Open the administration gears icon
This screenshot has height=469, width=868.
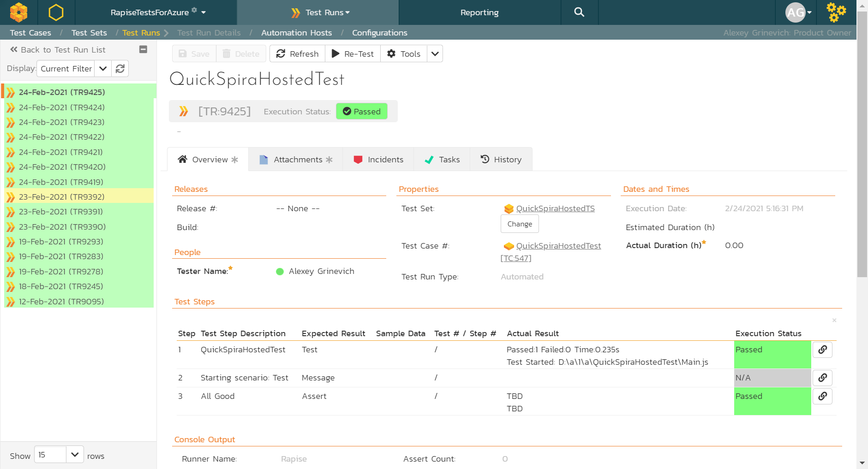pos(836,12)
